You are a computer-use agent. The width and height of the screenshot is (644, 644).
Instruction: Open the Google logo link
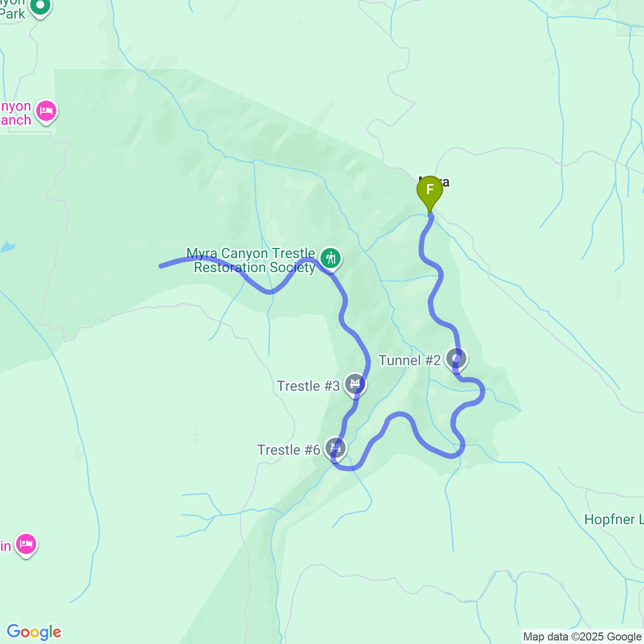pos(34,632)
